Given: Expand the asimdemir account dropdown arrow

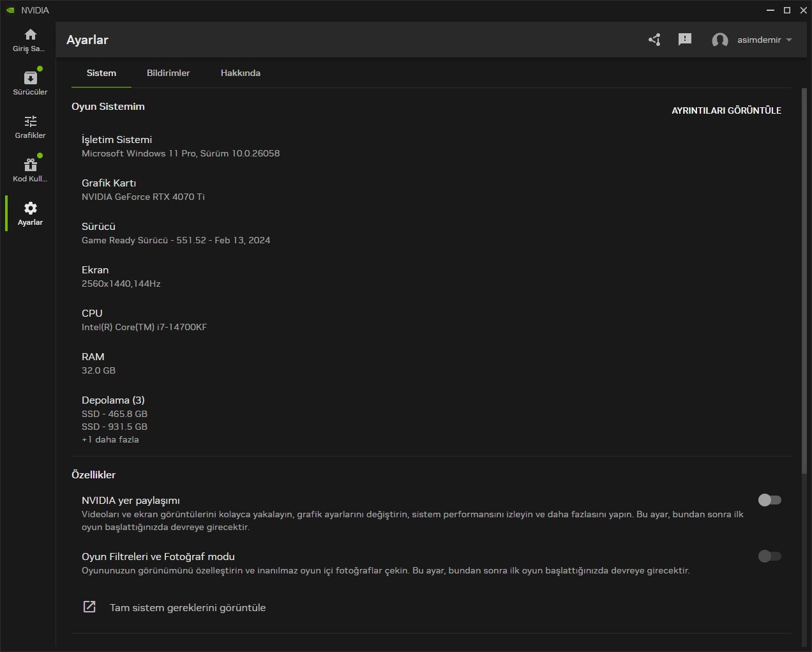Looking at the screenshot, I should point(789,40).
